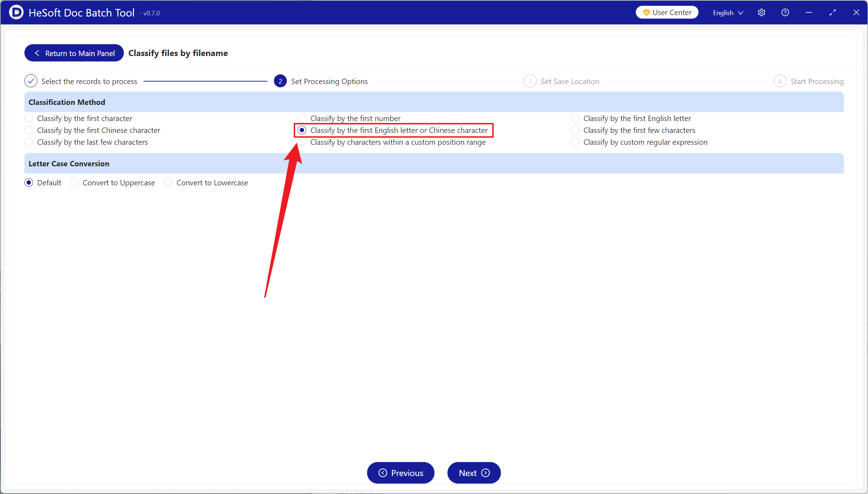
Task: Click the step 3 number circle
Action: [530, 81]
